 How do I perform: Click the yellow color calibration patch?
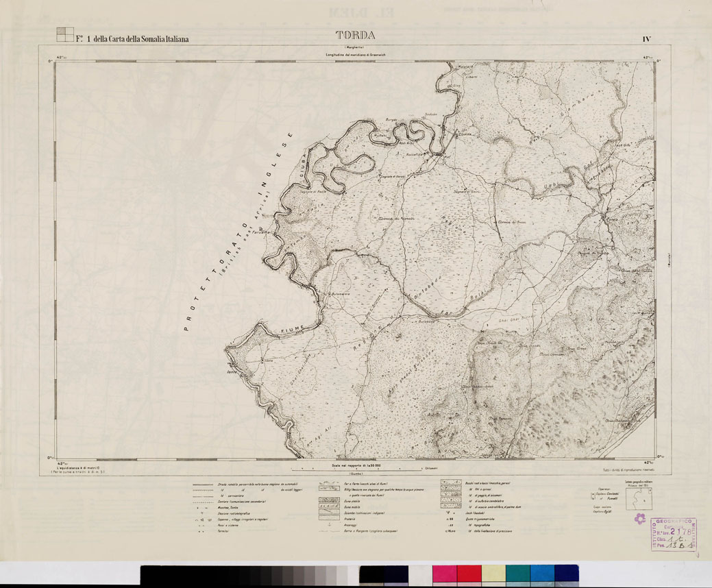point(493,574)
